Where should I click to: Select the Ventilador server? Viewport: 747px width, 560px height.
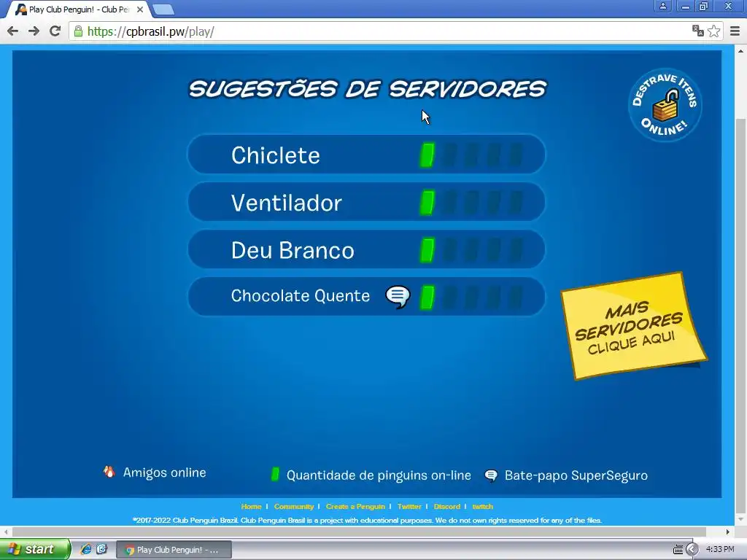[366, 202]
